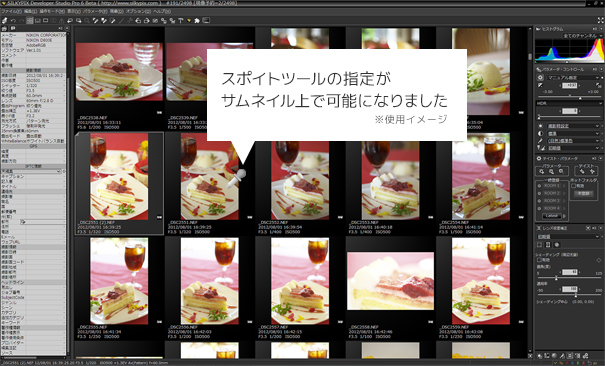The image size is (605, 366).
Task: Click the magnifier zoom tool in toolbar
Action: 87,20
